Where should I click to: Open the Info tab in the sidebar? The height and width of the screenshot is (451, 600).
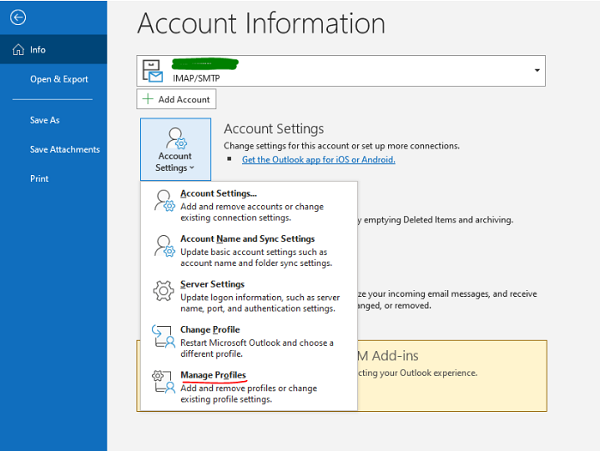point(54,49)
